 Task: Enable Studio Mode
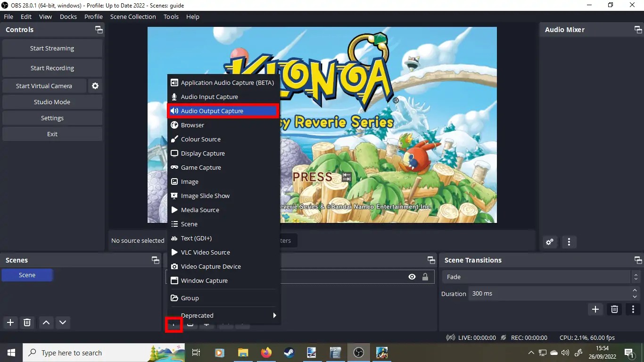coord(52,102)
